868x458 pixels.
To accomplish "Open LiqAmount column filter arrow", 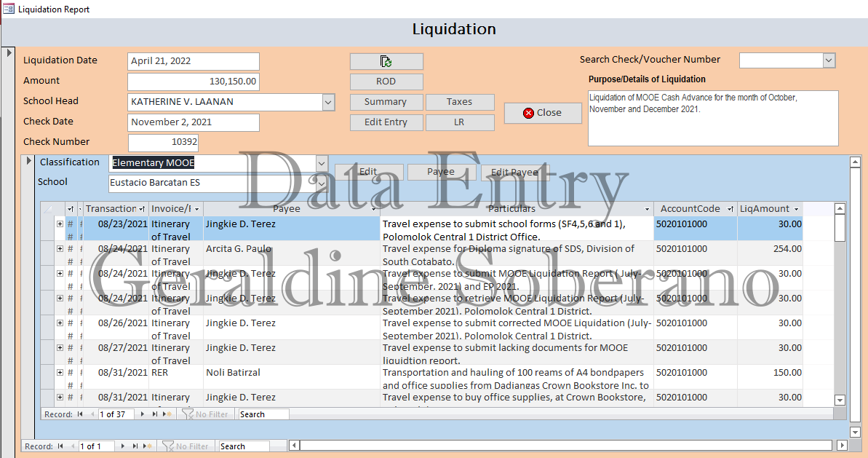I will (797, 209).
